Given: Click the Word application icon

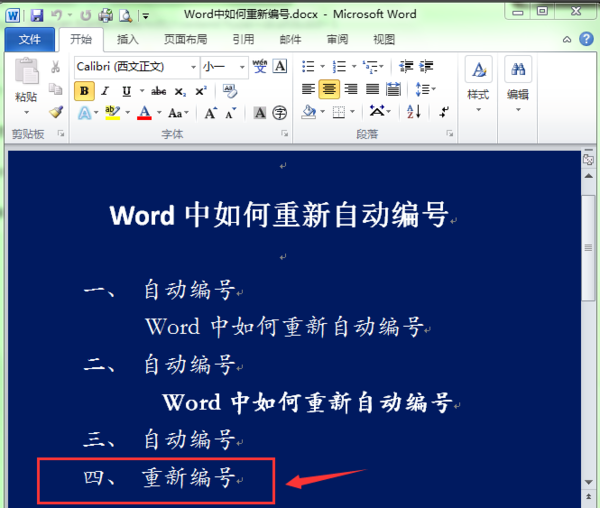Looking at the screenshot, I should pos(13,15).
